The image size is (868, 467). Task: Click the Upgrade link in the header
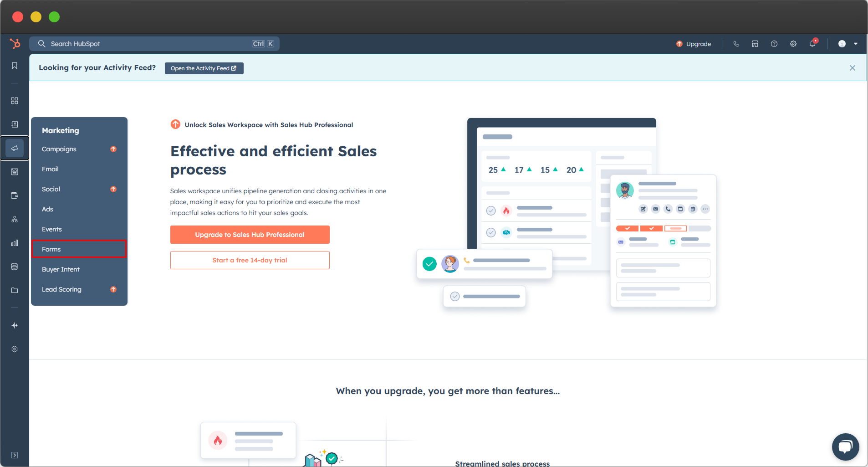click(x=694, y=44)
